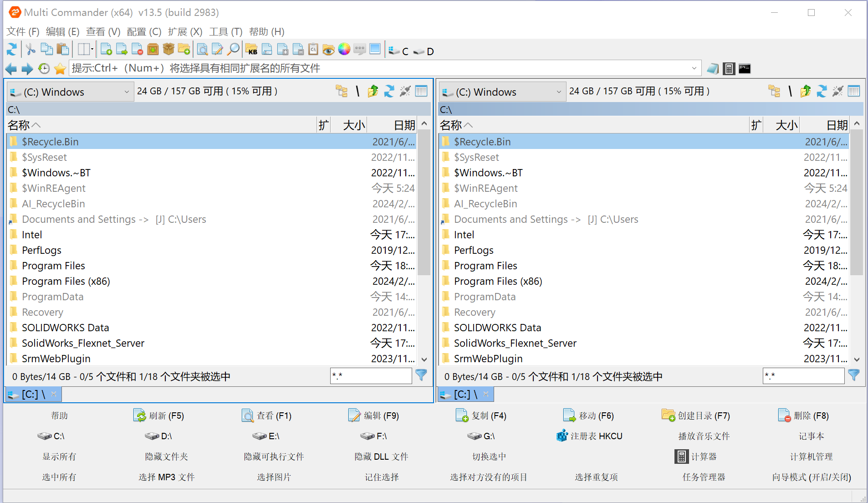
Task: Toggle the filter funnel on the right panel
Action: (x=853, y=375)
